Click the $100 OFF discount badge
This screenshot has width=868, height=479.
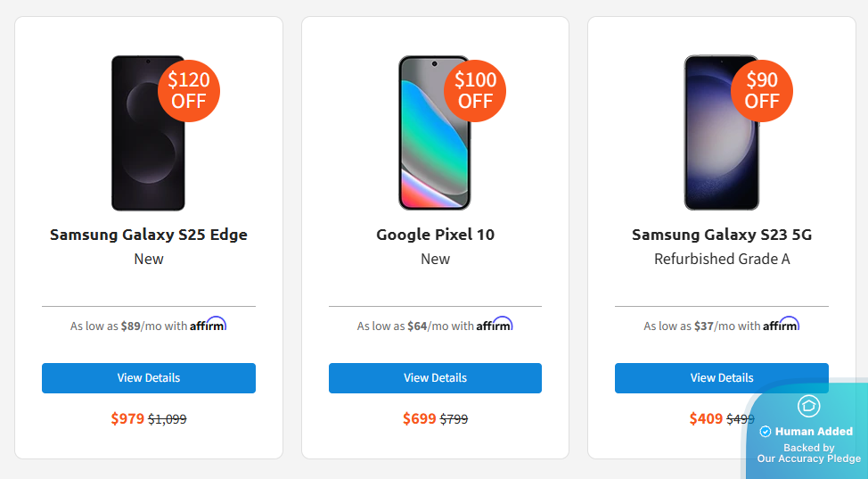click(x=475, y=90)
